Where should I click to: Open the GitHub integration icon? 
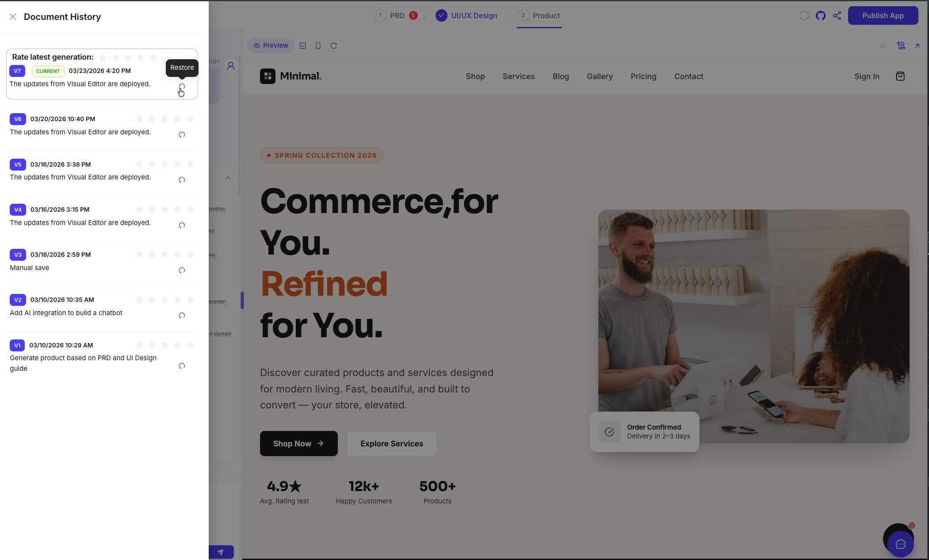[x=821, y=15]
